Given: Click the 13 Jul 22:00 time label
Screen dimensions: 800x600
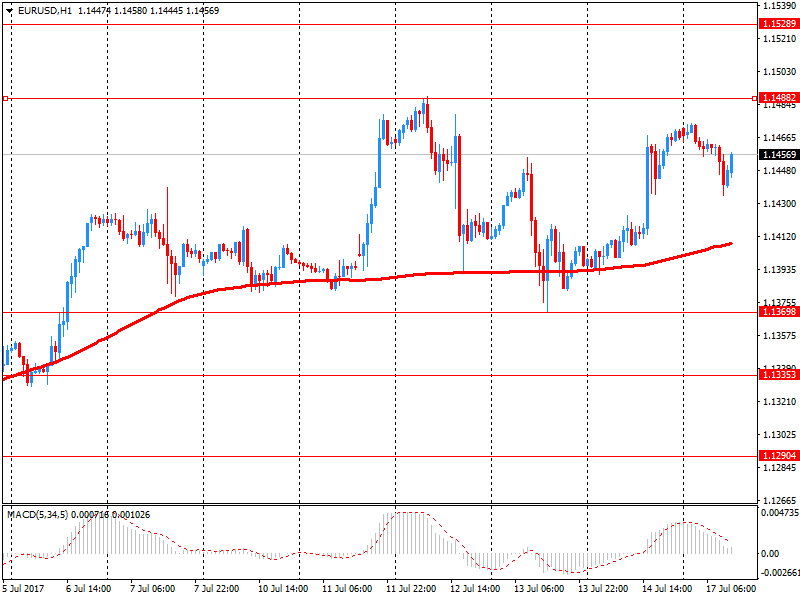Looking at the screenshot, I should point(603,589).
